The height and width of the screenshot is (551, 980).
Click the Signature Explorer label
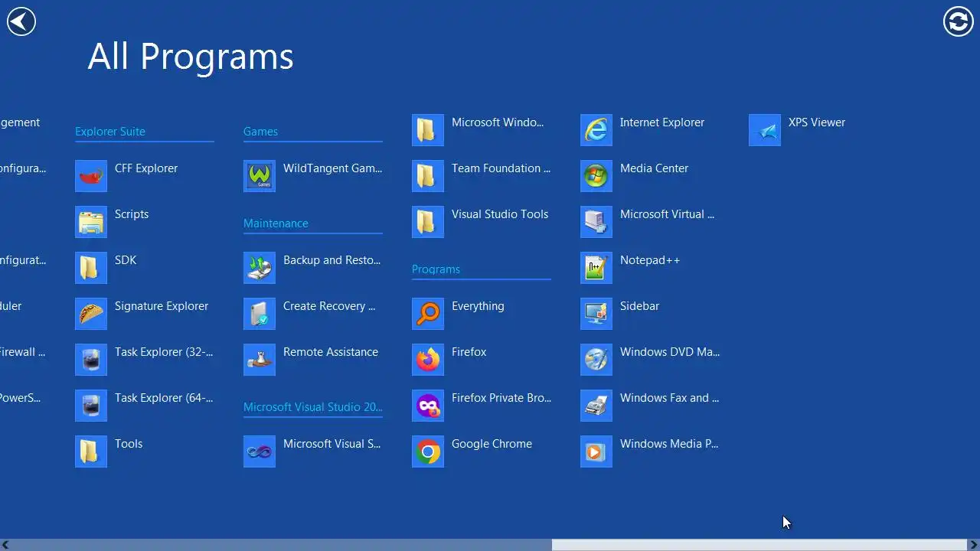(162, 306)
